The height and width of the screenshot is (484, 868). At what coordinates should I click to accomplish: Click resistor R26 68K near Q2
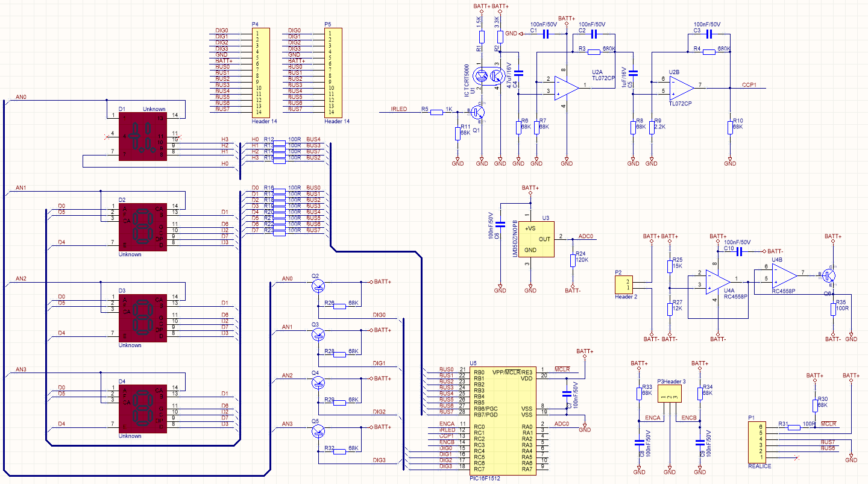(339, 306)
